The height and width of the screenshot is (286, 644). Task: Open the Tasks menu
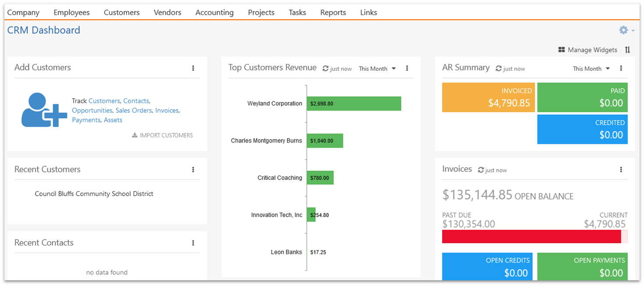[x=297, y=12]
